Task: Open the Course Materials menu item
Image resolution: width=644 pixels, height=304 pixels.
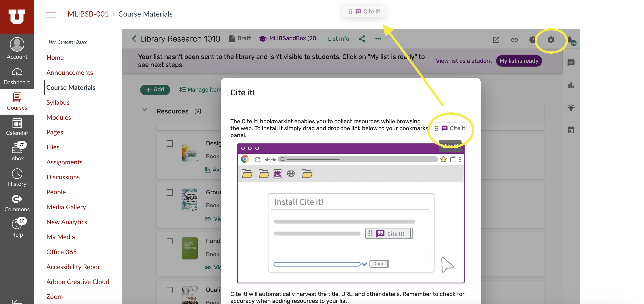Action: pos(71,87)
